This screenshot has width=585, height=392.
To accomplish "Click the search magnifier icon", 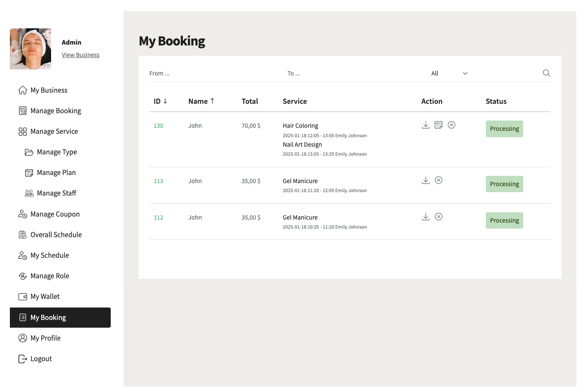I will [546, 73].
